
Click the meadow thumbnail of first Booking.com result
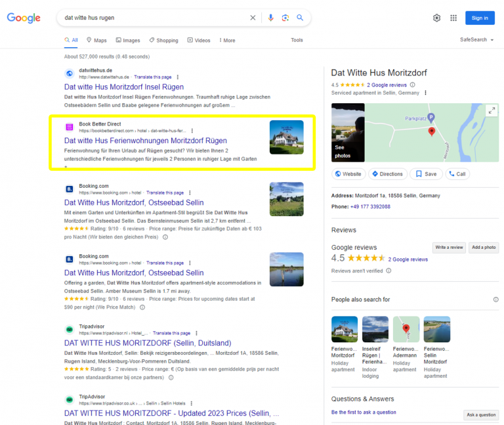286,199
